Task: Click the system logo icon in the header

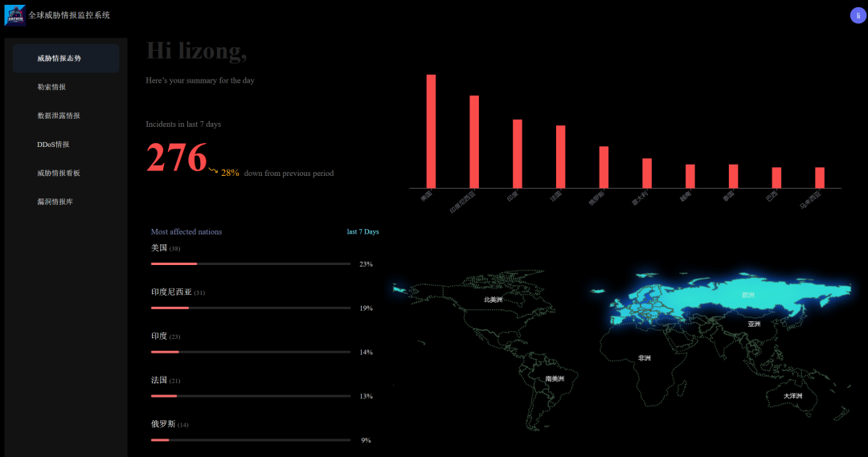Action: click(14, 15)
